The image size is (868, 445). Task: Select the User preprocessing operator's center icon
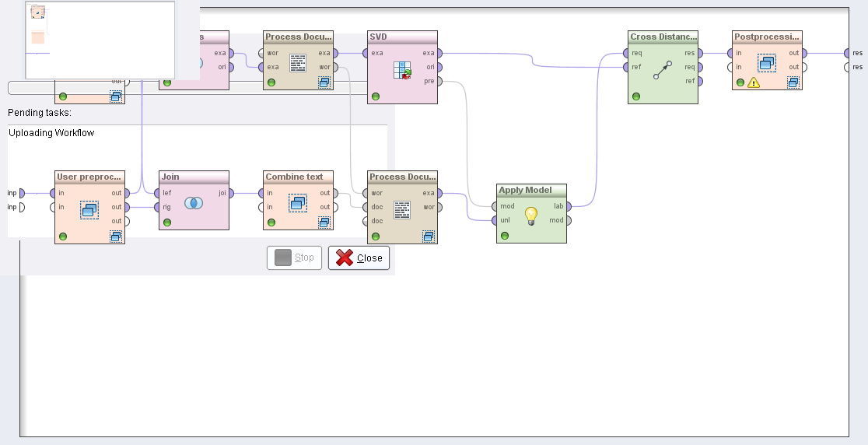coord(89,210)
